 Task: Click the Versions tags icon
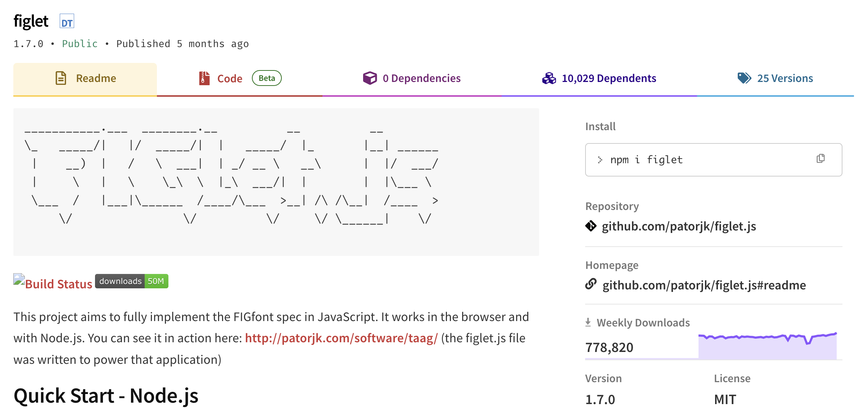tap(744, 78)
